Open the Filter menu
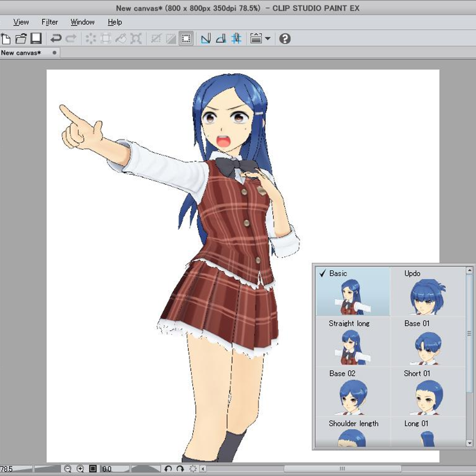The image size is (476, 476). [x=50, y=22]
